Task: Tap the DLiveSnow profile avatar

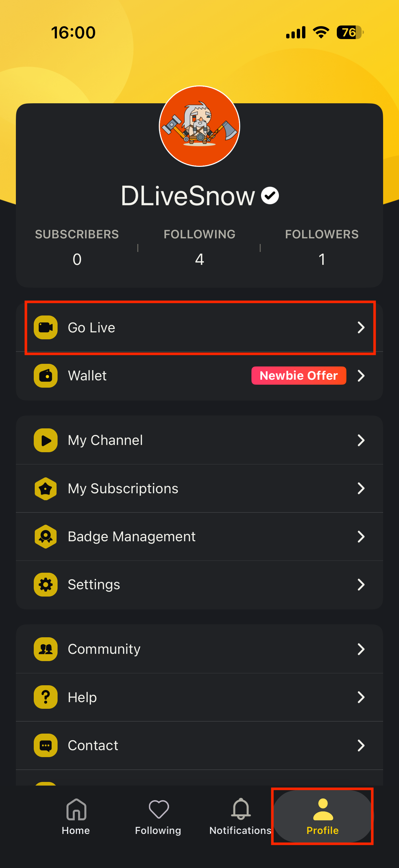Action: click(199, 126)
